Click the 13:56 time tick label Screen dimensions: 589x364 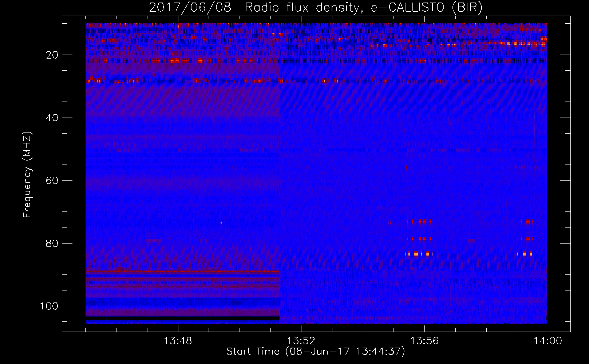pyautogui.click(x=424, y=341)
